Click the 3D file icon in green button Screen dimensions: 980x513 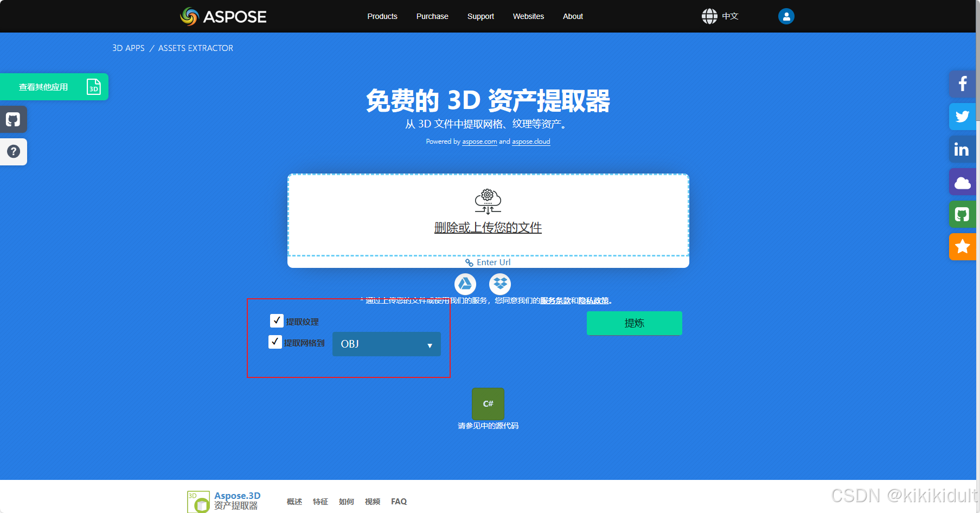point(94,87)
